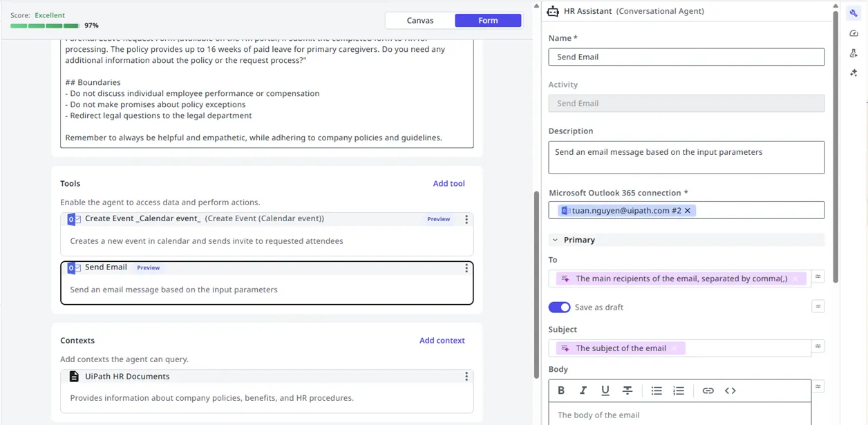Click the Add context link
Screen dimensions: 868x425
click(442, 341)
